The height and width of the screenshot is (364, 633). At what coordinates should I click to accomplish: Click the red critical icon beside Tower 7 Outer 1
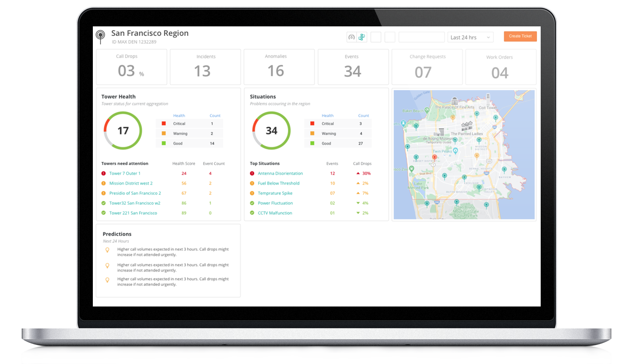[x=103, y=174]
